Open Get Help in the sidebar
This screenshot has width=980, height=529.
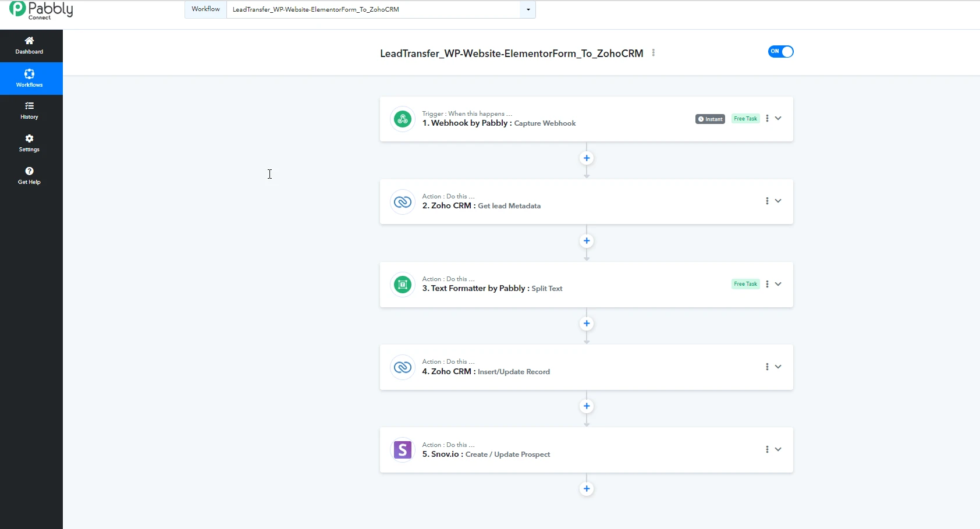[29, 176]
